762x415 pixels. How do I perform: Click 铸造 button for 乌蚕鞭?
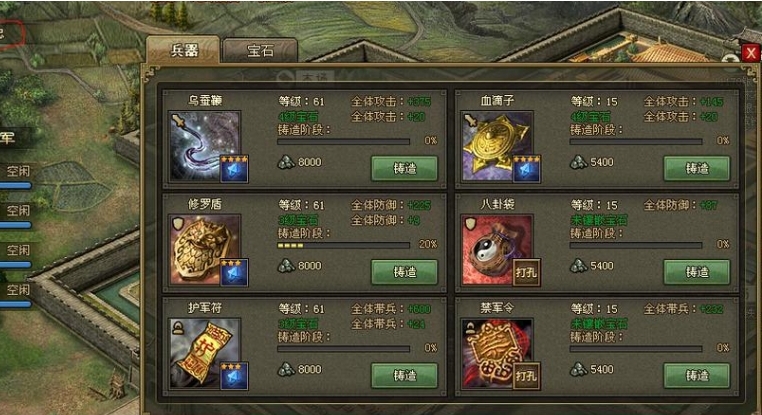[x=404, y=168]
